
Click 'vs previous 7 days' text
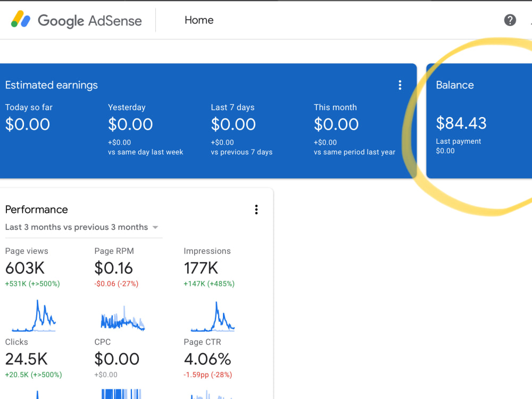coord(242,152)
